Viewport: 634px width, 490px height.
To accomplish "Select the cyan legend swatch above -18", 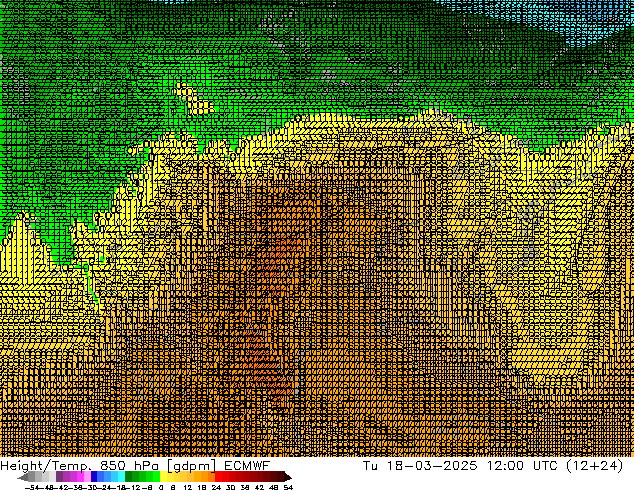I will tap(121, 476).
